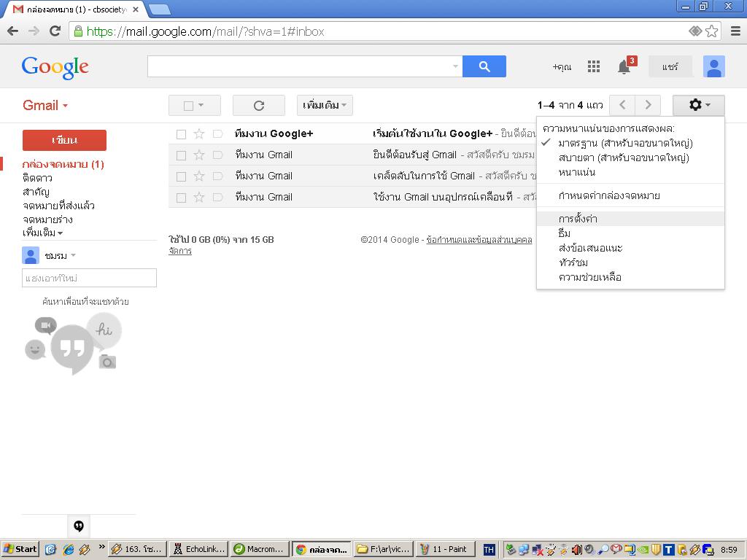Viewport: 747px width, 560px height.
Task: Open the email 'เริ่มต้นใช้งานใน Google+'
Action: tap(432, 134)
